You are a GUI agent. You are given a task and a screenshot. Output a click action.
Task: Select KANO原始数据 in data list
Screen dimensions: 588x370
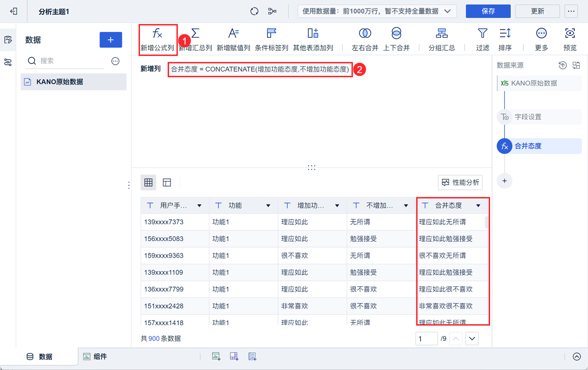click(73, 82)
